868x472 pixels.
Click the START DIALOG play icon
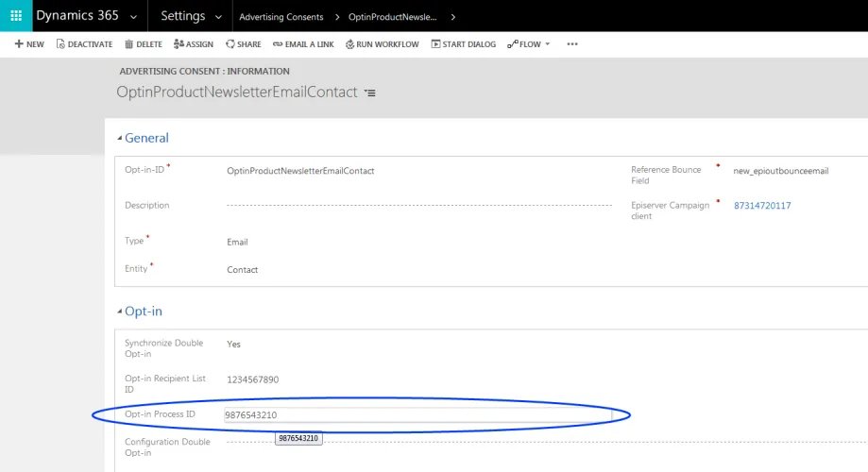tap(435, 43)
